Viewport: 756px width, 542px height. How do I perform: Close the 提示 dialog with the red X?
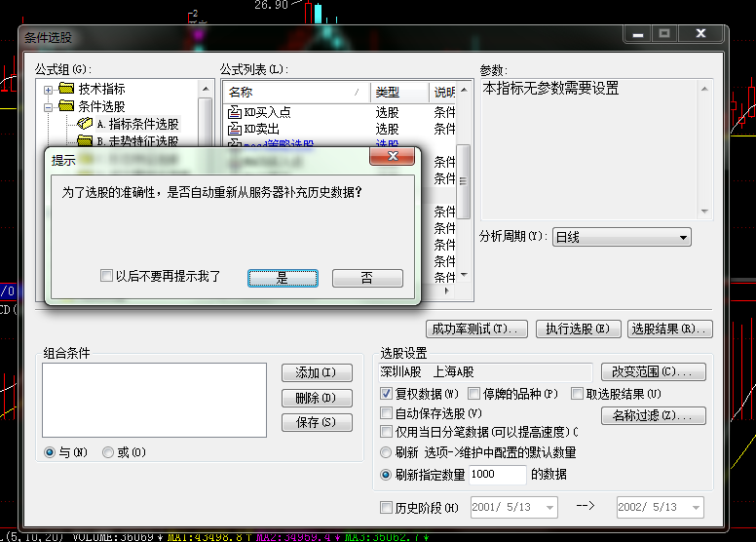(392, 156)
